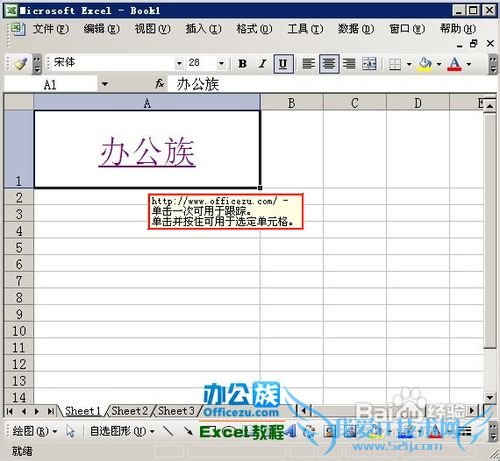
Task: Follow the 办公族 hyperlink in cell A1
Action: click(x=147, y=152)
